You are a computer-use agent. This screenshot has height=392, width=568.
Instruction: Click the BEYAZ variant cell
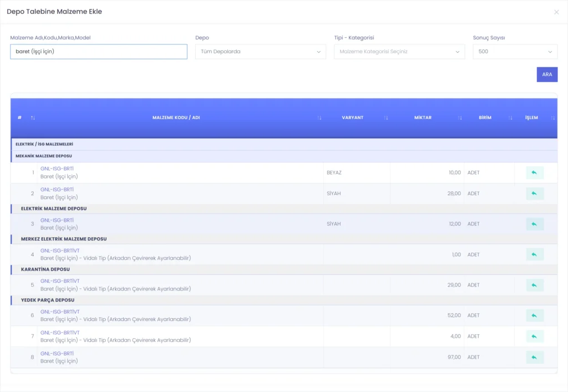357,172
